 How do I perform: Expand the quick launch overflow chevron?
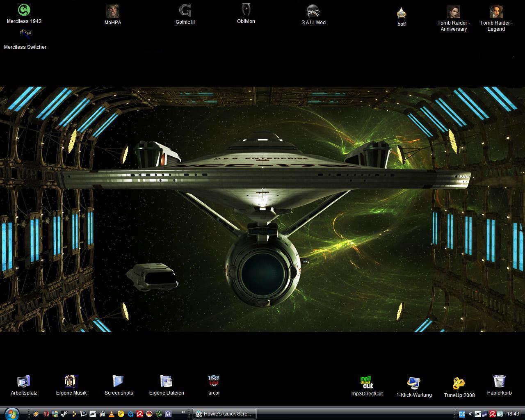(x=183, y=412)
